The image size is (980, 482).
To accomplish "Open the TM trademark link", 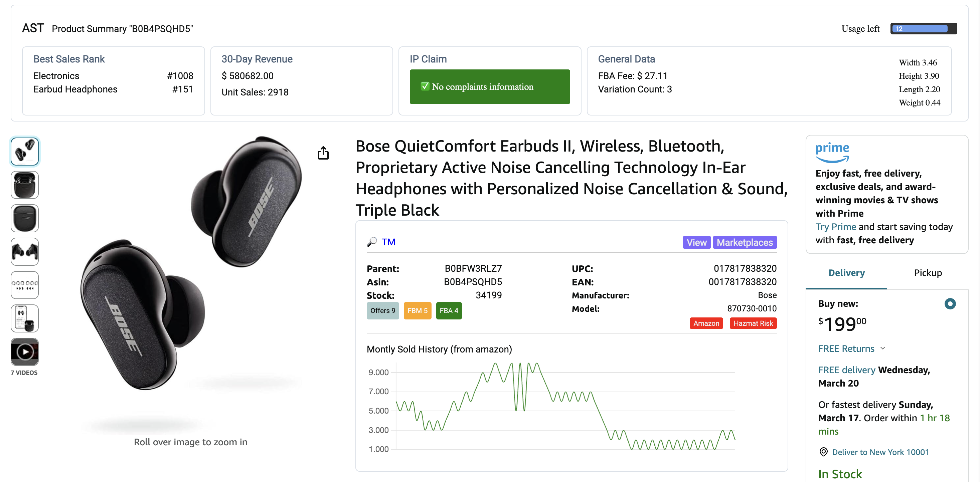I will tap(388, 242).
